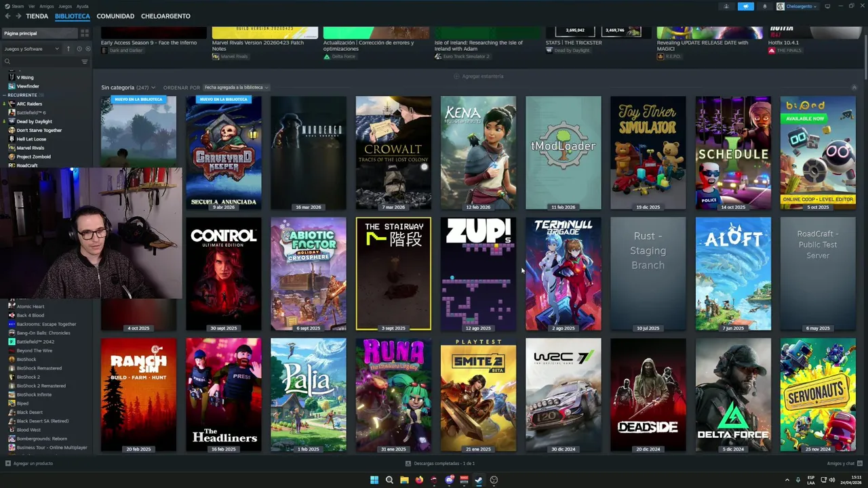Screen dimensions: 868x488
Task: Click the Steam taskbar icon
Action: (x=479, y=480)
